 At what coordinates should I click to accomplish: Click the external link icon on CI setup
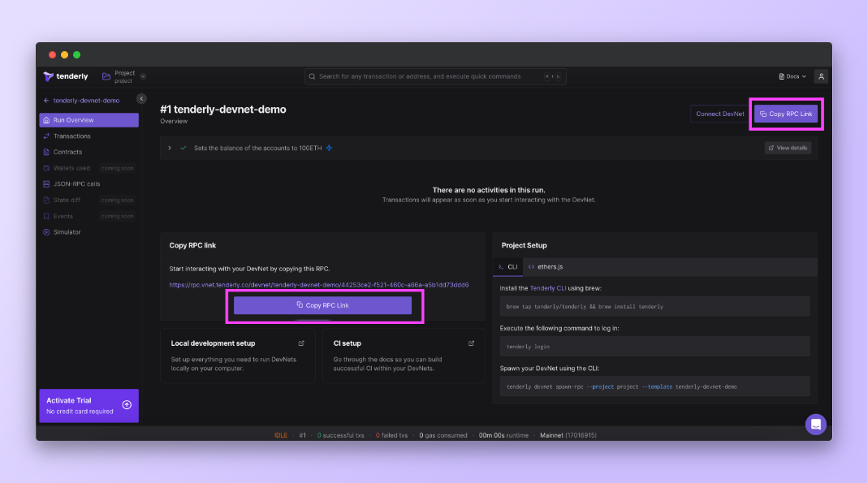471,343
